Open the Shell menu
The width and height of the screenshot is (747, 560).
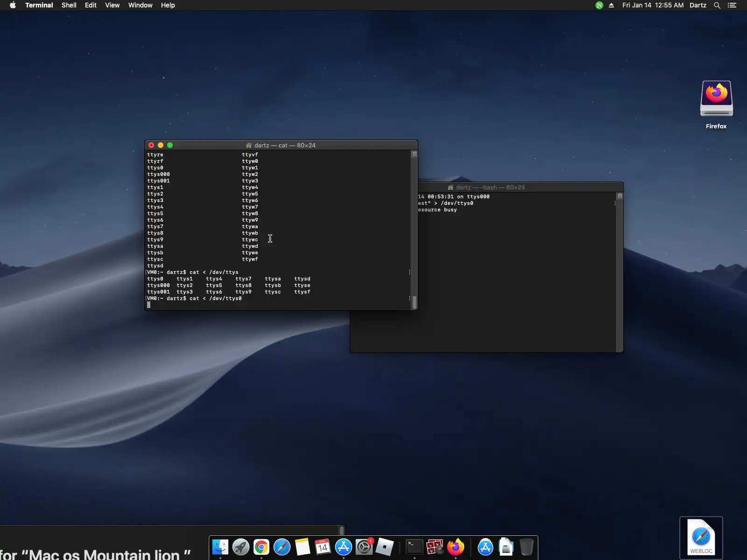(x=69, y=5)
